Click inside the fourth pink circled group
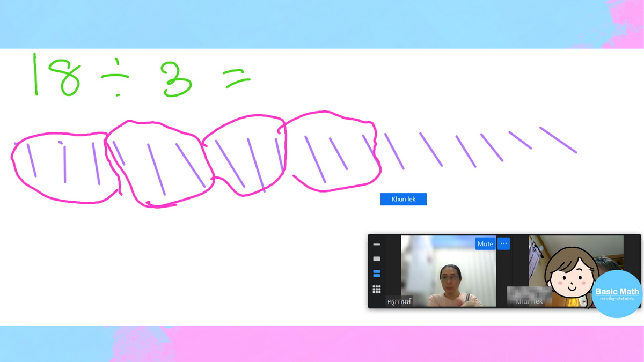The height and width of the screenshot is (362, 644). click(x=333, y=153)
